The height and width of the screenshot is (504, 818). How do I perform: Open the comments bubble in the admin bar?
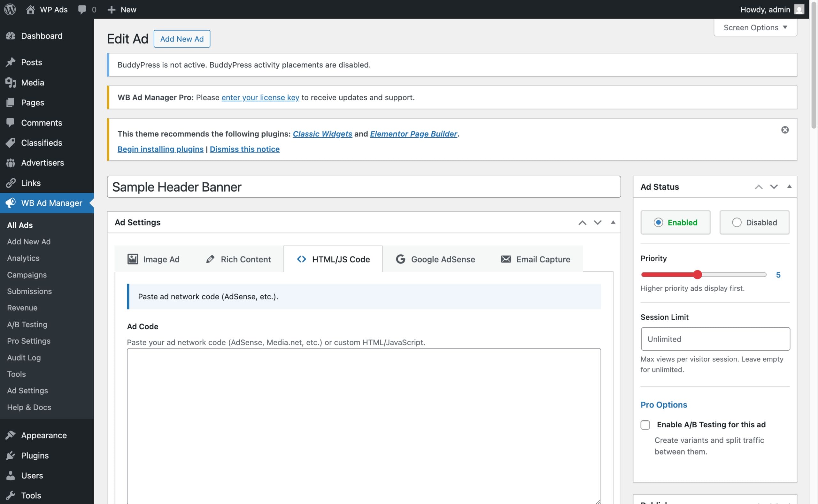click(x=82, y=9)
